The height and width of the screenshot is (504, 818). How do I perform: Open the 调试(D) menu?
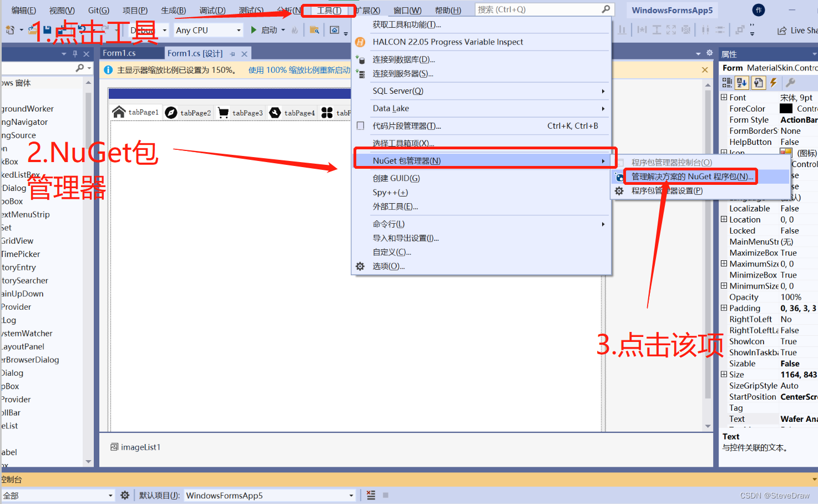(x=213, y=10)
